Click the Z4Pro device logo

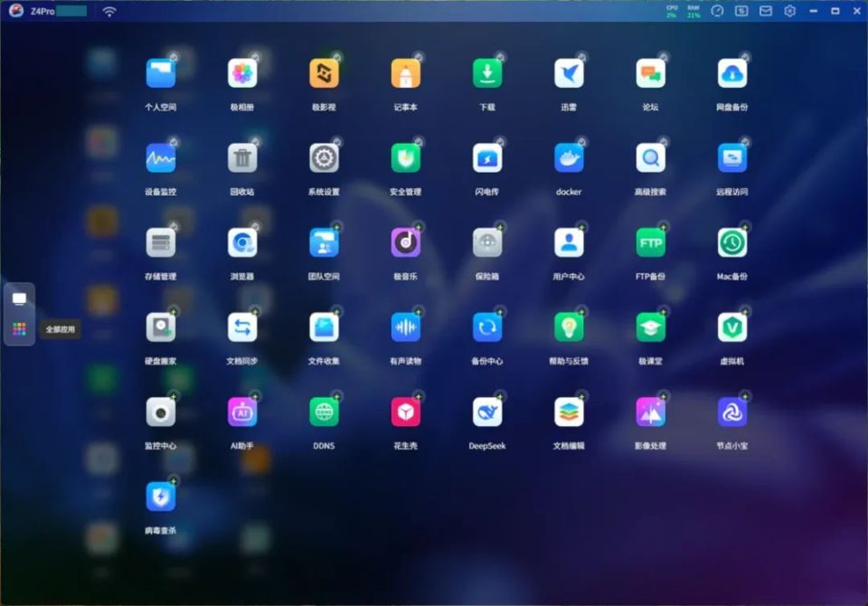point(16,11)
